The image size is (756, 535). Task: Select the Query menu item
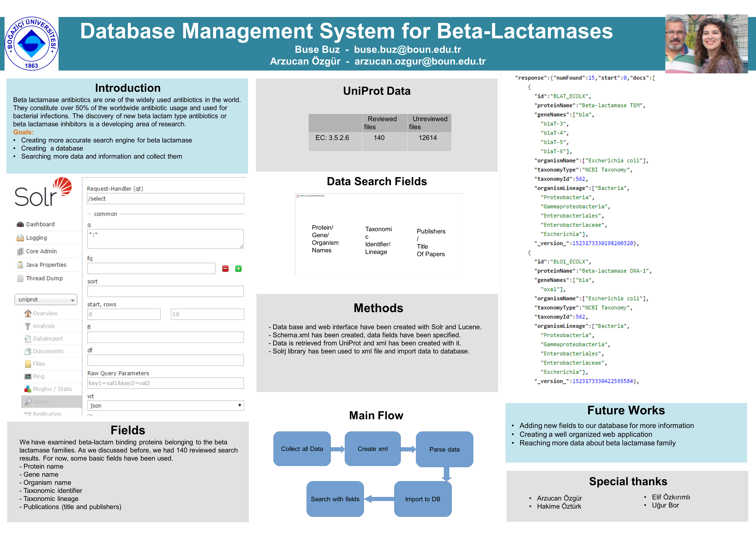[41, 402]
